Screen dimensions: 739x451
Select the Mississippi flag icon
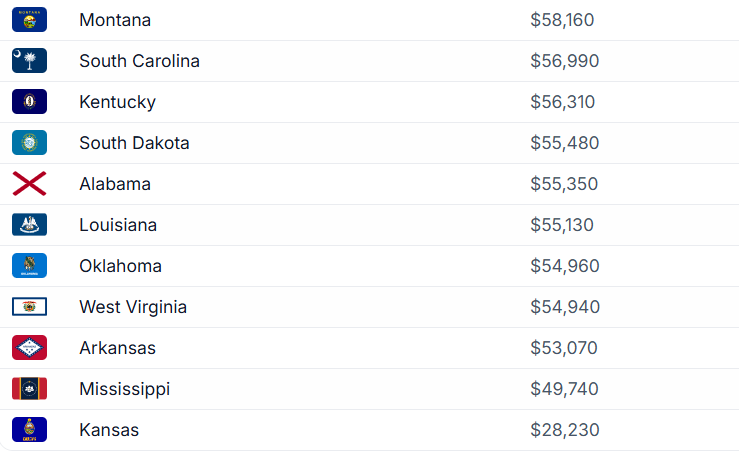(29, 389)
